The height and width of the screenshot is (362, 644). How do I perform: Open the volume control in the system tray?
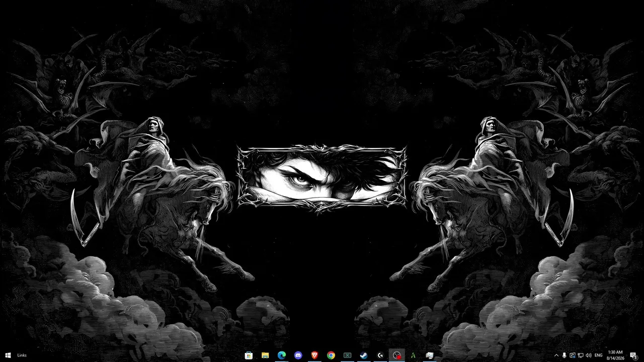point(588,355)
